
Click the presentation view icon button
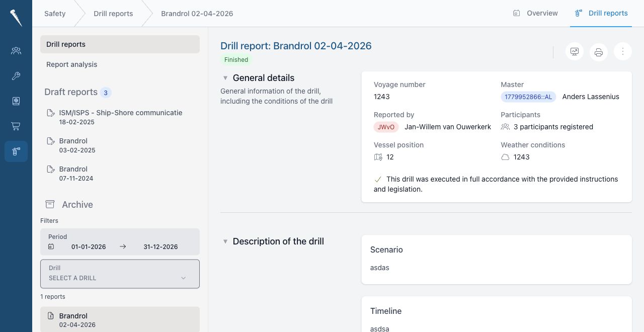point(574,51)
